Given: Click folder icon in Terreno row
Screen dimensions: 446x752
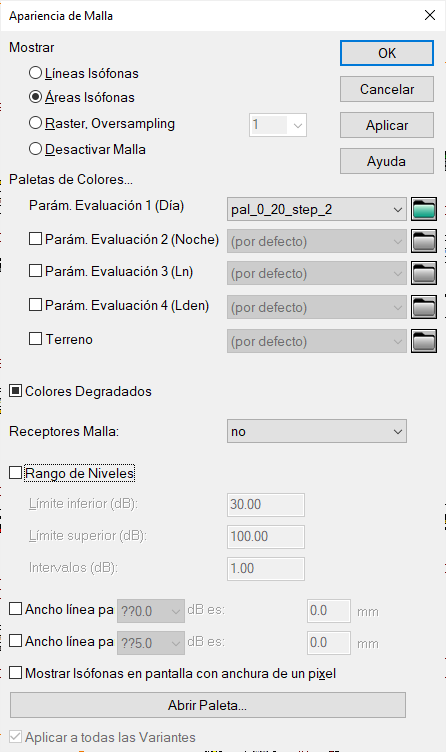Looking at the screenshot, I should point(423,341).
